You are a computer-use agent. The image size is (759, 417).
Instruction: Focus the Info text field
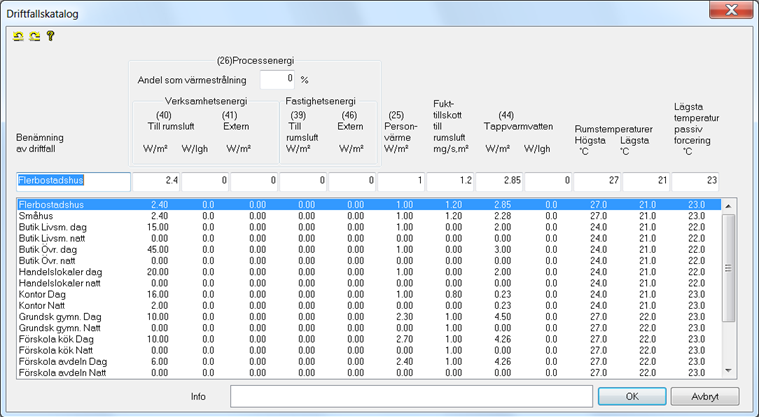pos(411,396)
